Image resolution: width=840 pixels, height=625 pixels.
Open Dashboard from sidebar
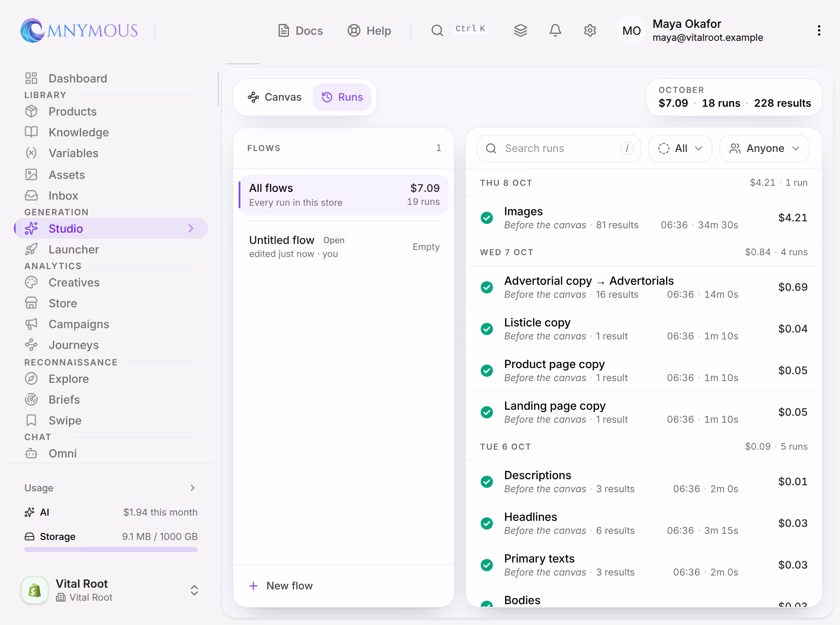tap(111, 78)
